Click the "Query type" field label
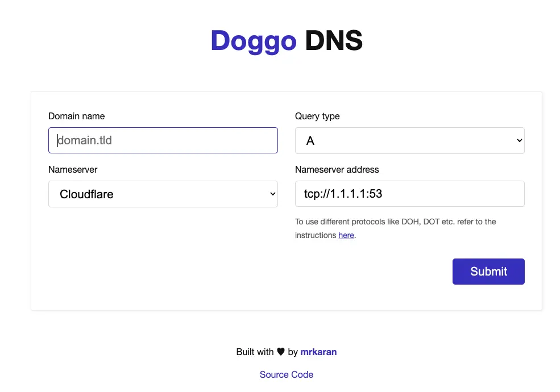560x392 pixels. [317, 116]
